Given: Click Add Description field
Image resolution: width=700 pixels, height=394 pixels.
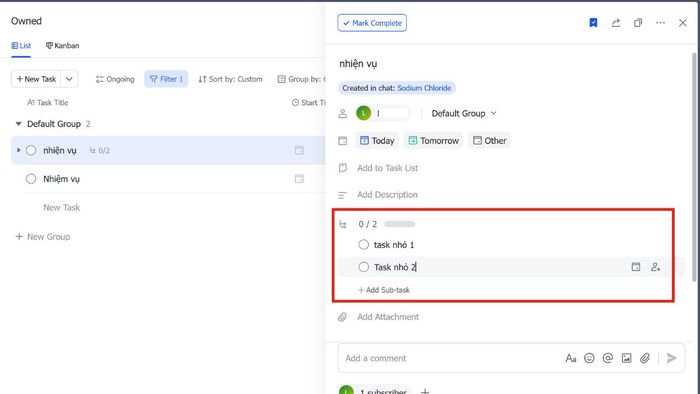Looking at the screenshot, I should click(x=388, y=195).
